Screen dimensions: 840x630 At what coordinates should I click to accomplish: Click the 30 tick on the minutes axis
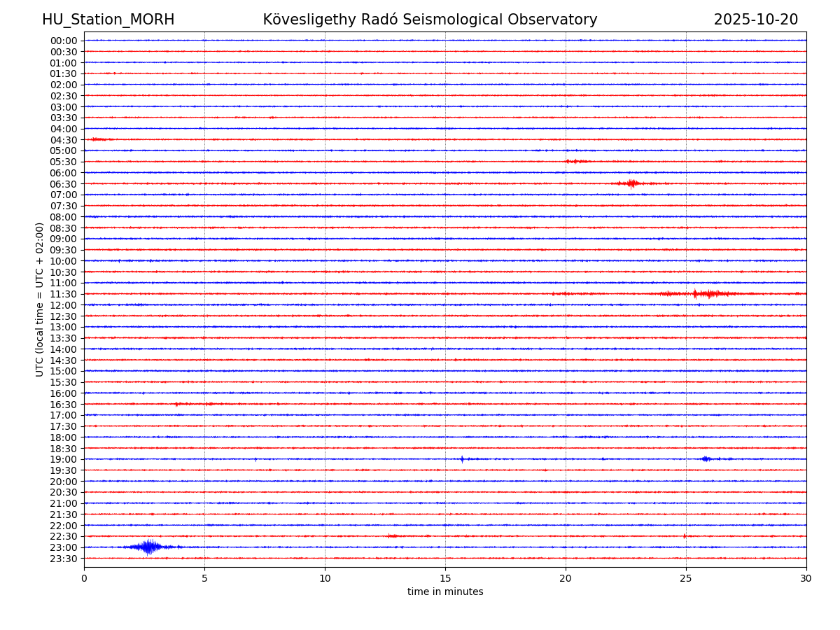click(x=806, y=578)
